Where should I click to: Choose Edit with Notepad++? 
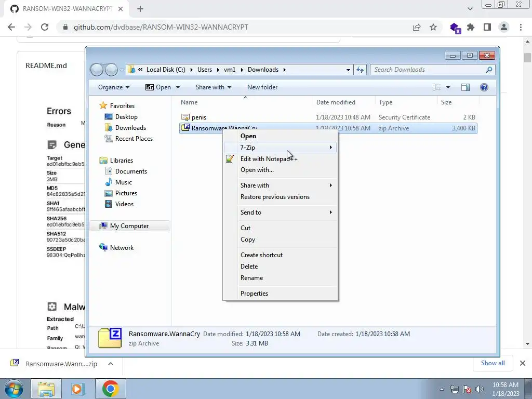coord(280,159)
